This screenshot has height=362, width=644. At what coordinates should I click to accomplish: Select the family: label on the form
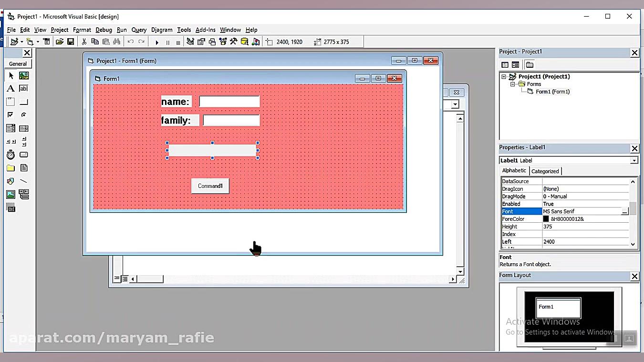[x=180, y=120]
